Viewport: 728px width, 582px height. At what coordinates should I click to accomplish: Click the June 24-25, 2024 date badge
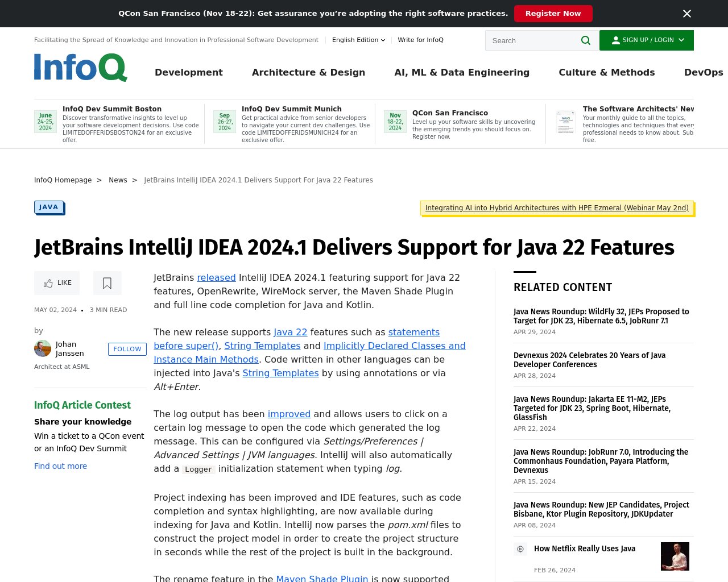pos(45,122)
